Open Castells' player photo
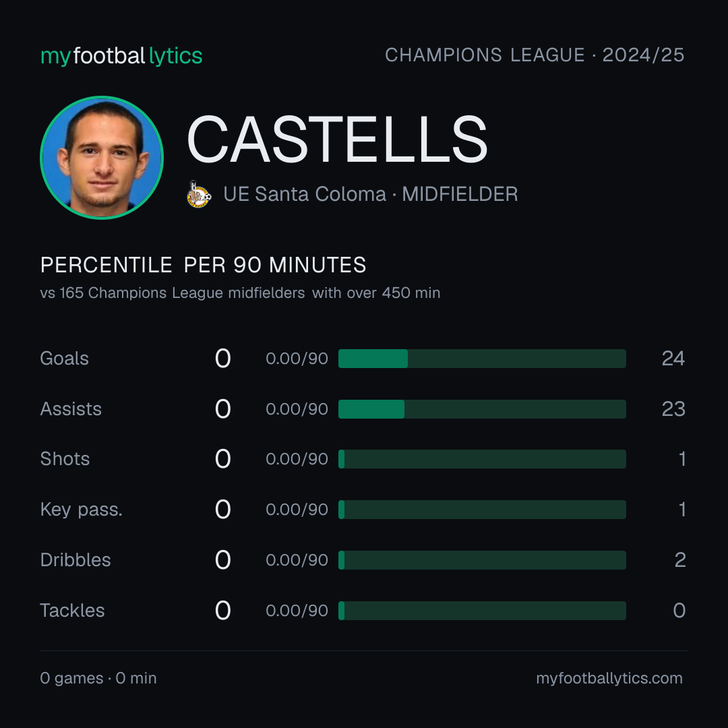 click(102, 157)
